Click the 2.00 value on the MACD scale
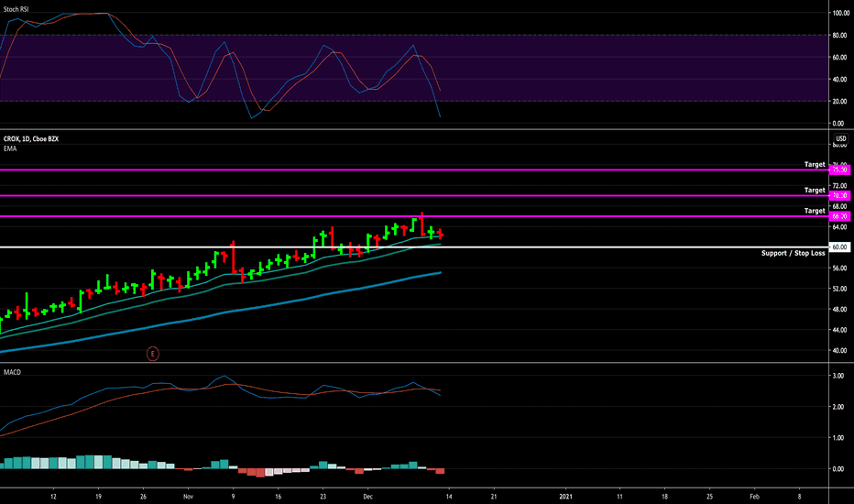Image resolution: width=854 pixels, height=504 pixels. pyautogui.click(x=838, y=407)
